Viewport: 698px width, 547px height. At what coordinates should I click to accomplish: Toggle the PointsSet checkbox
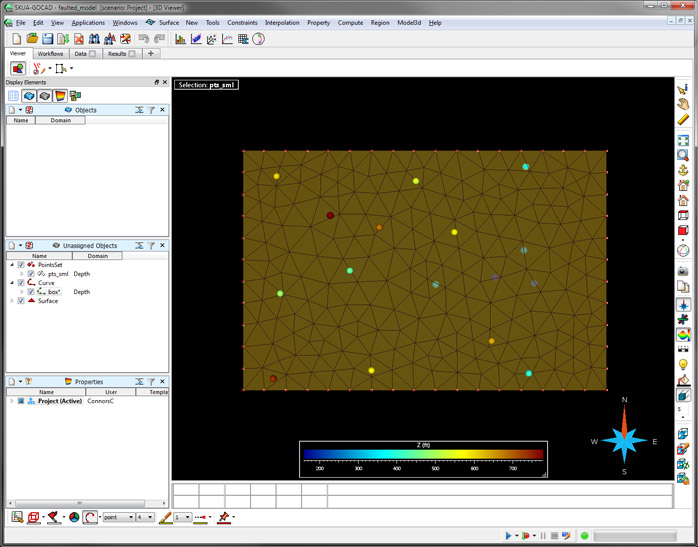point(21,265)
